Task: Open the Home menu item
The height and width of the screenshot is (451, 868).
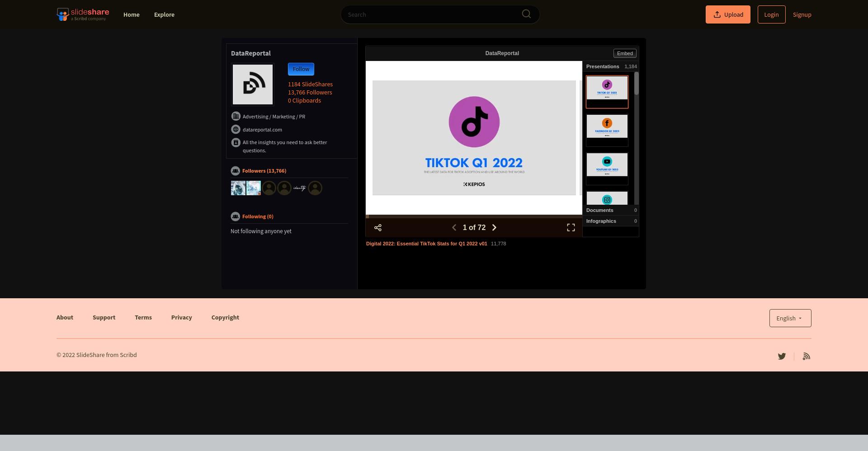Action: [131, 14]
